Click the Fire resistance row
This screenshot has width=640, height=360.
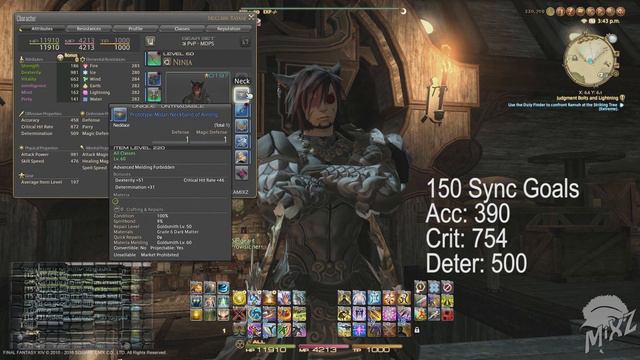tap(111, 66)
